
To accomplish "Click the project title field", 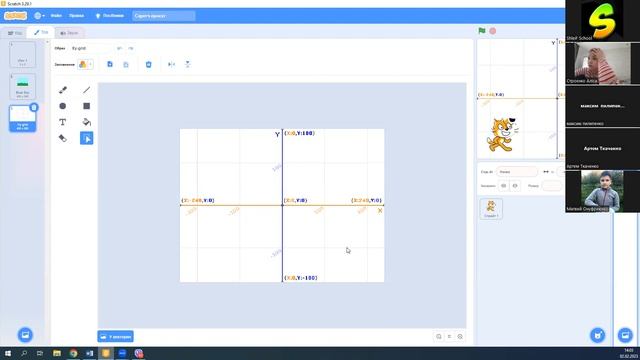I will [x=164, y=16].
